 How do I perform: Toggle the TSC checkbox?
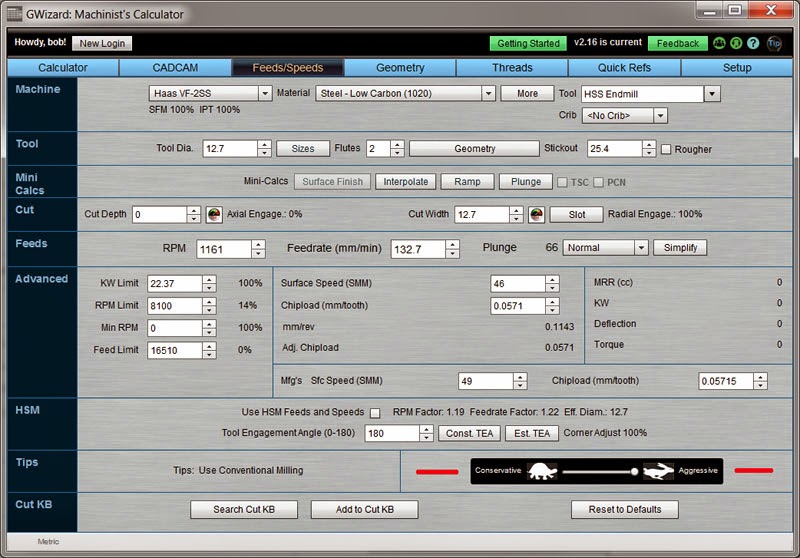coord(562,182)
